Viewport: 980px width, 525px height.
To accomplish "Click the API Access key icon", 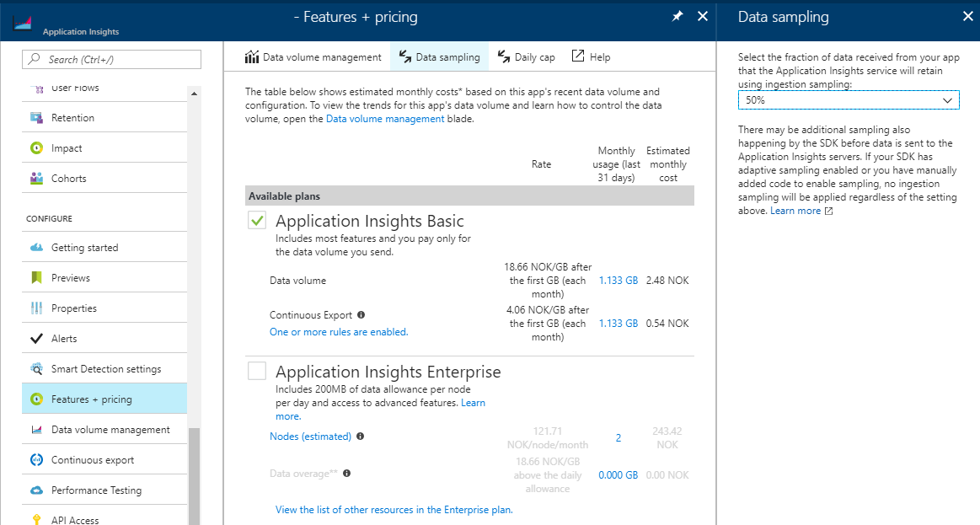I will (x=37, y=519).
